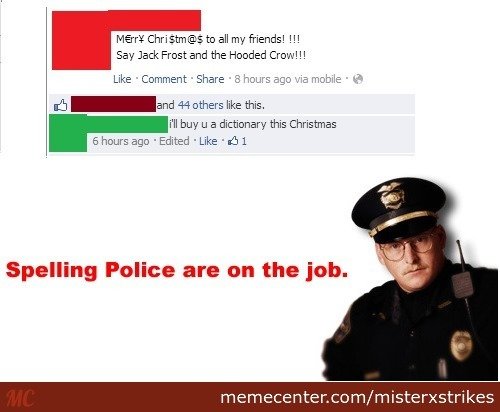Open the memecenter.com/misterxstrikes link
Screen dimensions: 500x412
(357, 397)
